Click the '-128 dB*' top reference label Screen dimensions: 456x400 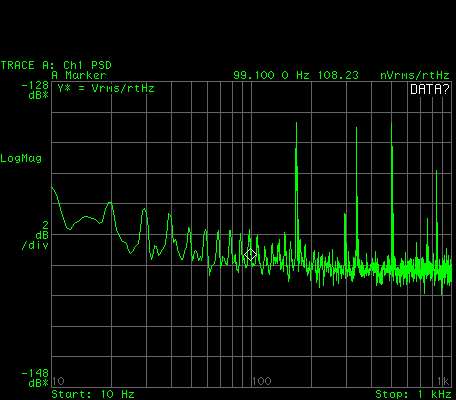[35, 91]
